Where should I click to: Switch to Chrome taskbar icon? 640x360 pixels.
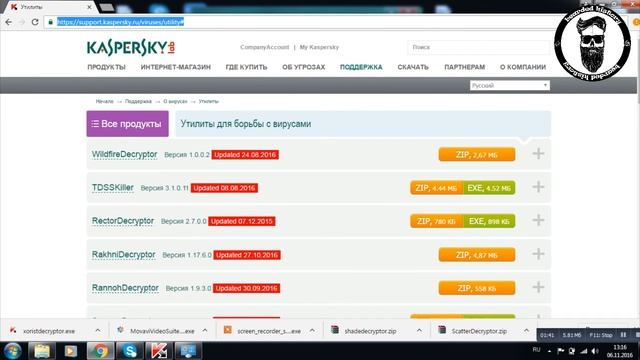(100, 351)
